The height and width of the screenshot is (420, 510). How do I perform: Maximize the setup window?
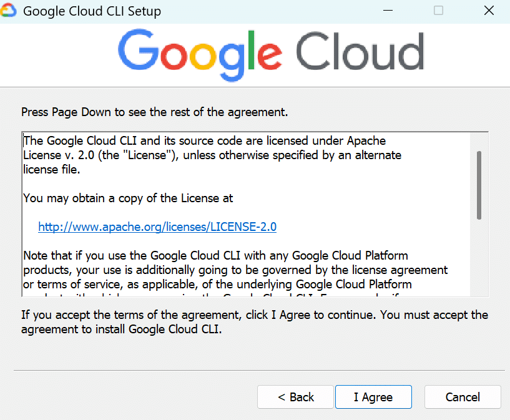coord(438,11)
